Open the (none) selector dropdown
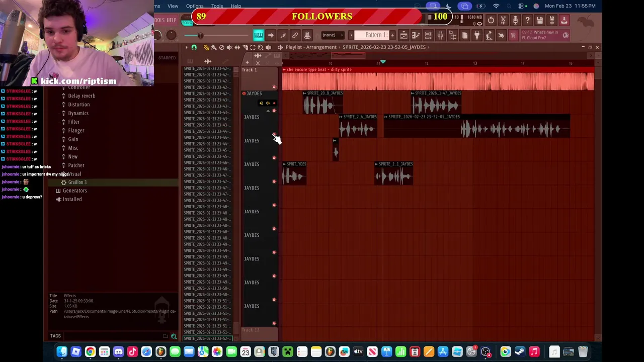 (x=332, y=35)
